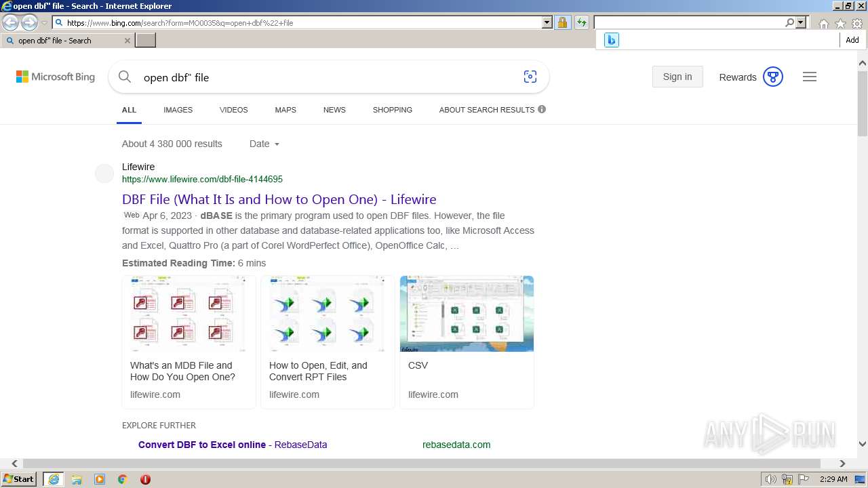The width and height of the screenshot is (868, 488).
Task: Switch to the ALL results tab
Action: coord(129,110)
